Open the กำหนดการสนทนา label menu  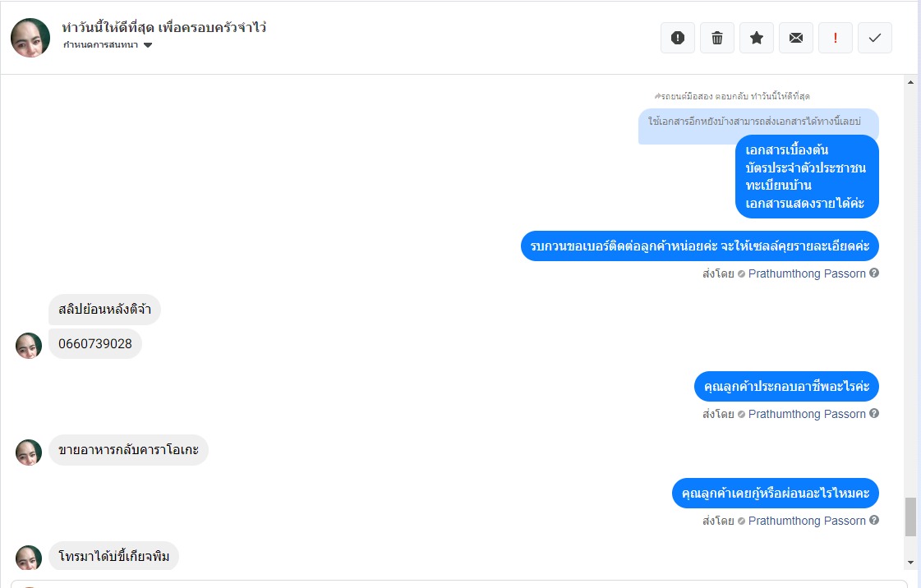(x=100, y=44)
